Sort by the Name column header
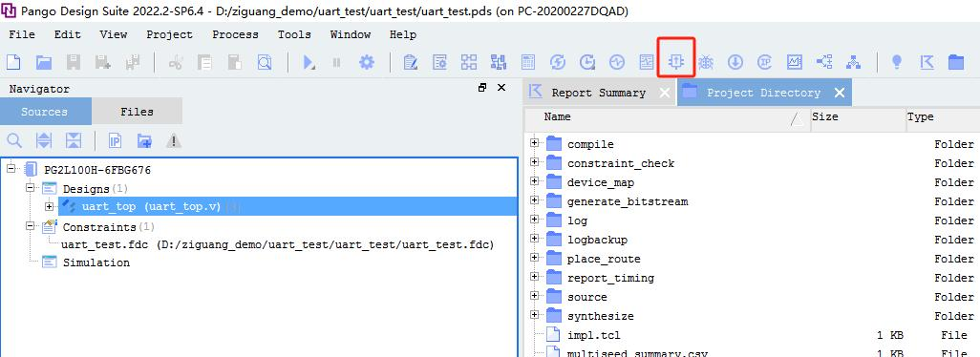980x357 pixels. [x=667, y=117]
